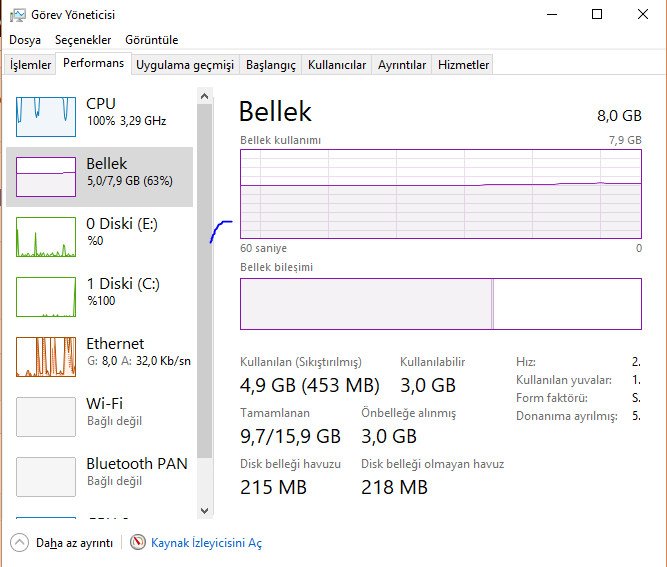Select the Bluetooth PAN entry
The width and height of the screenshot is (667, 567).
(x=46, y=477)
